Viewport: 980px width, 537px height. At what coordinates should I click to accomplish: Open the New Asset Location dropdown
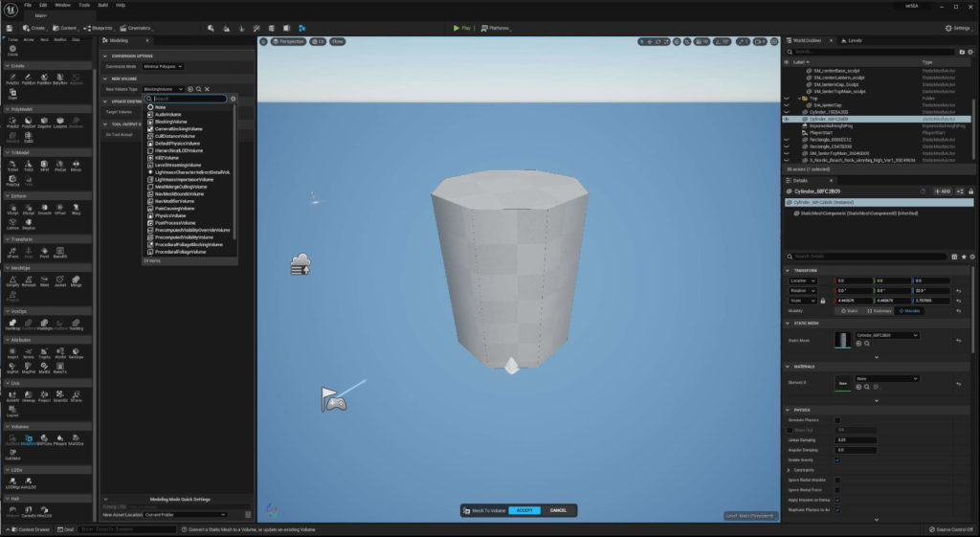coord(185,514)
